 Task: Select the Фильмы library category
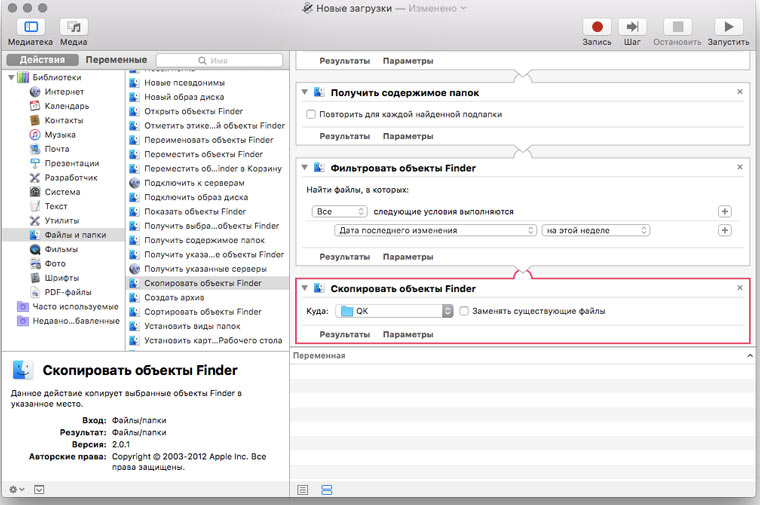(x=61, y=249)
